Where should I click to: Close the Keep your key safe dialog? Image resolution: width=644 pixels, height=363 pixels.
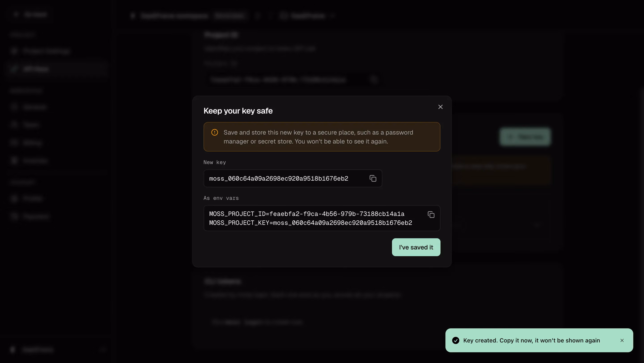441,107
